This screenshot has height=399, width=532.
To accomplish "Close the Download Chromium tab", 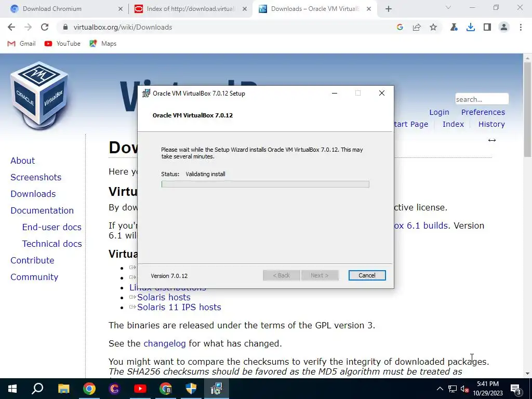I will [x=120, y=9].
